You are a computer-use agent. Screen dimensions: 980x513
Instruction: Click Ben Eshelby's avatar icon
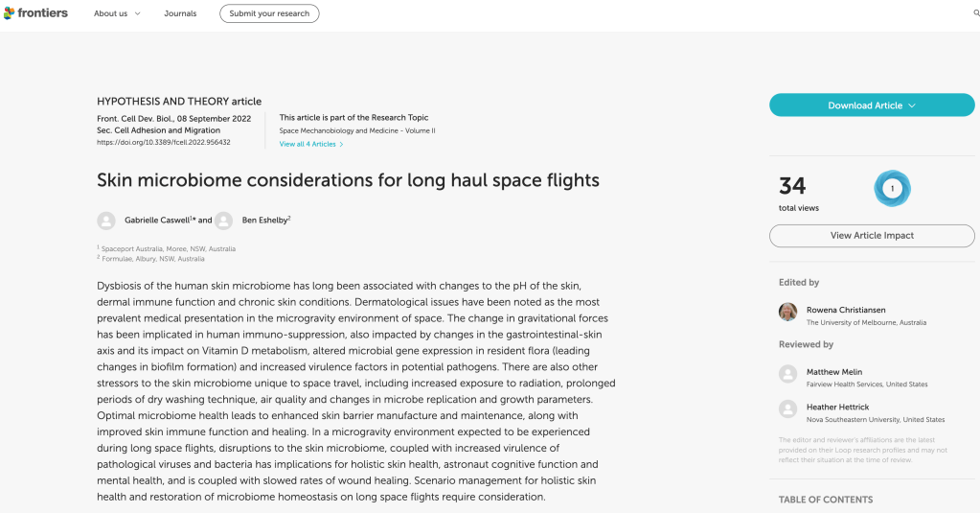coord(223,221)
